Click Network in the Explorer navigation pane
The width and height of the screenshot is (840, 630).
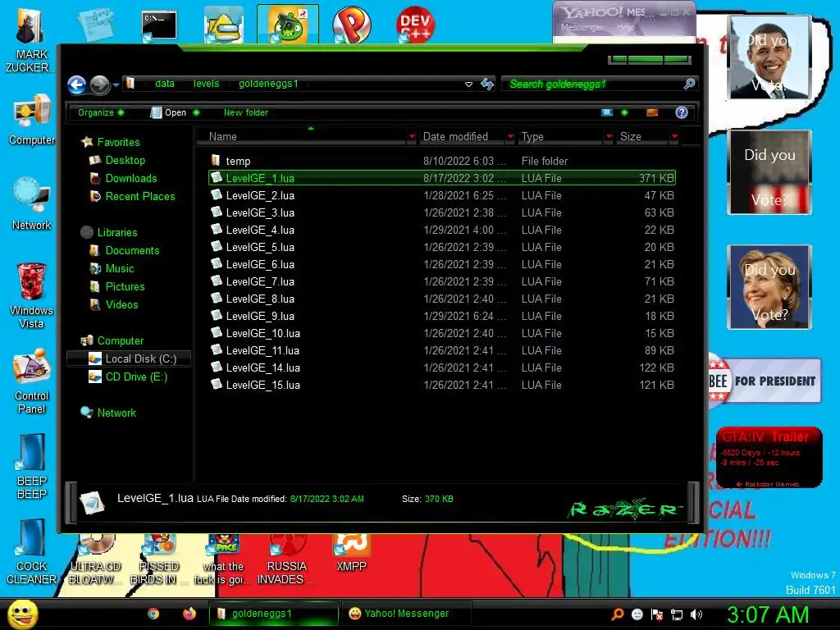116,413
